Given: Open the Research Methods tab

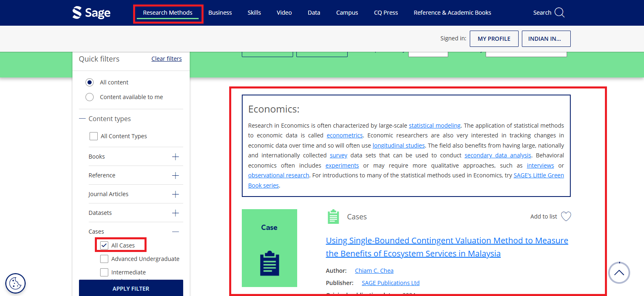Looking at the screenshot, I should pos(167,13).
